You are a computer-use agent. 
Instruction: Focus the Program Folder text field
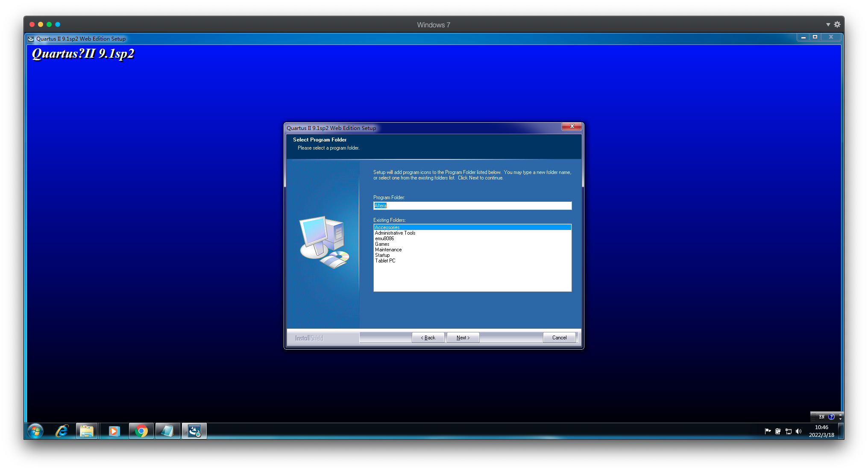click(472, 206)
